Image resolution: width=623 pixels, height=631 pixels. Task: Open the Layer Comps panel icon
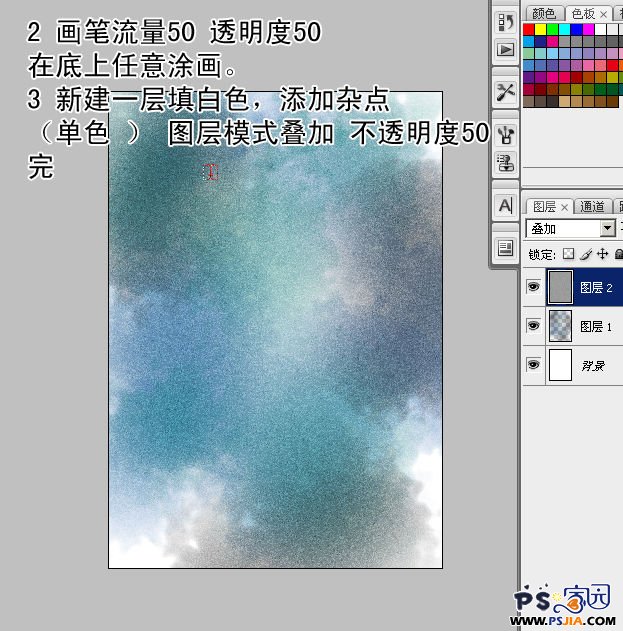tap(506, 247)
